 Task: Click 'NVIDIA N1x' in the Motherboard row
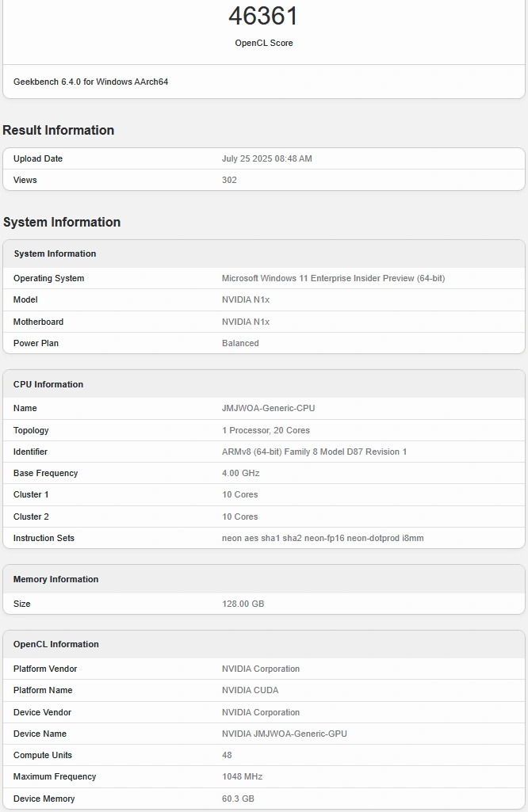click(246, 322)
